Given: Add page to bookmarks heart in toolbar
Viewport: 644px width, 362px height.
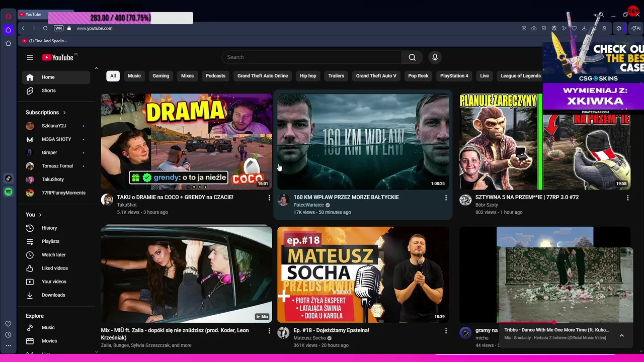Looking at the screenshot, I should click(574, 28).
